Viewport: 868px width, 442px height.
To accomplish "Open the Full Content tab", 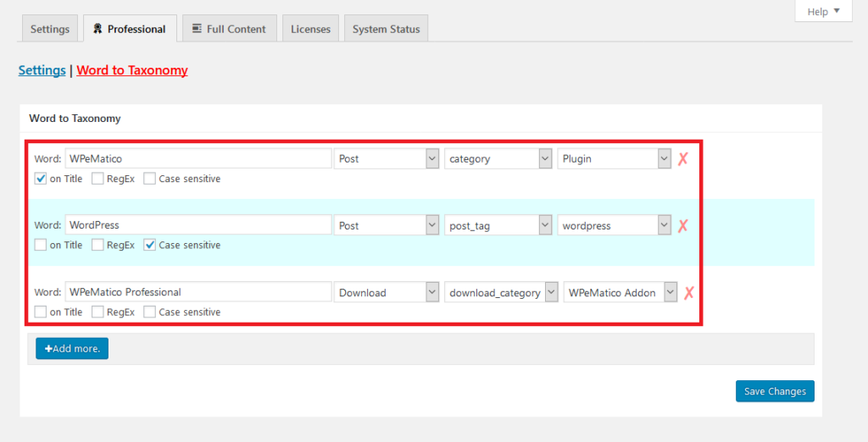I will coord(230,29).
